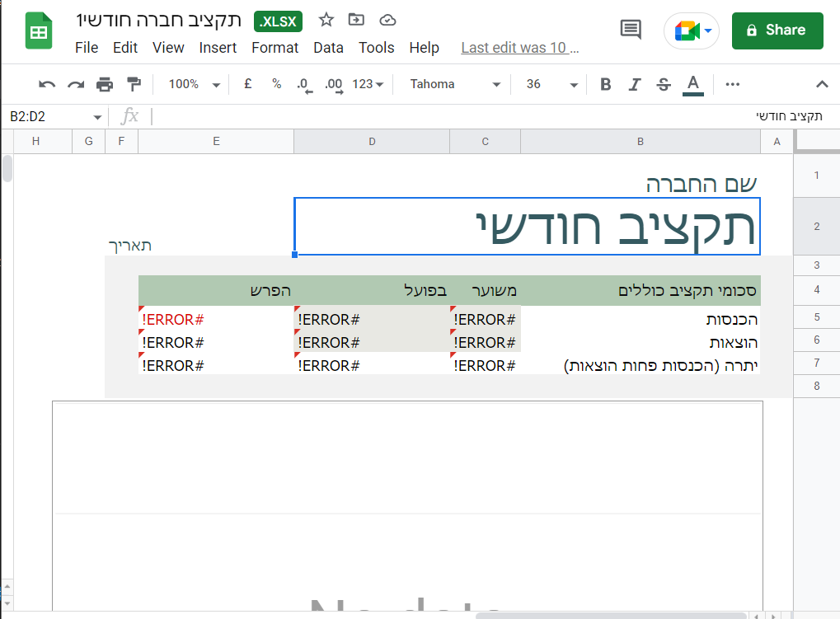Click the Share button
Image resolution: width=840 pixels, height=619 pixels.
[777, 30]
